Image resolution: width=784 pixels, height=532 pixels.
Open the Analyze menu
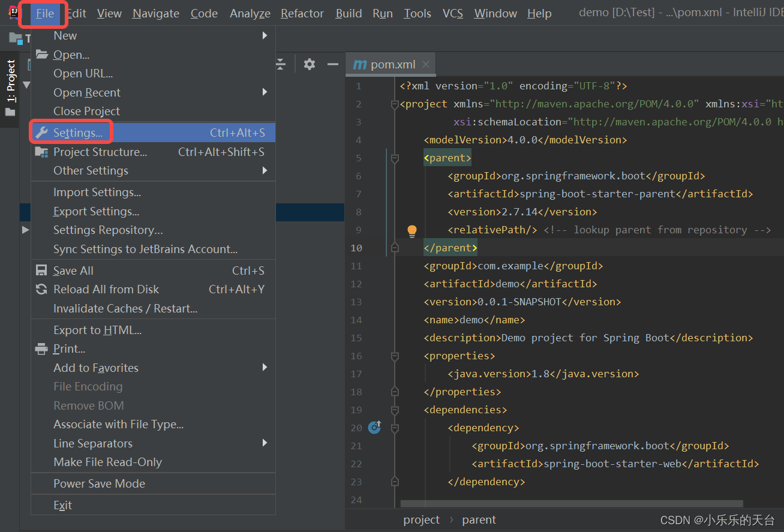(x=250, y=13)
